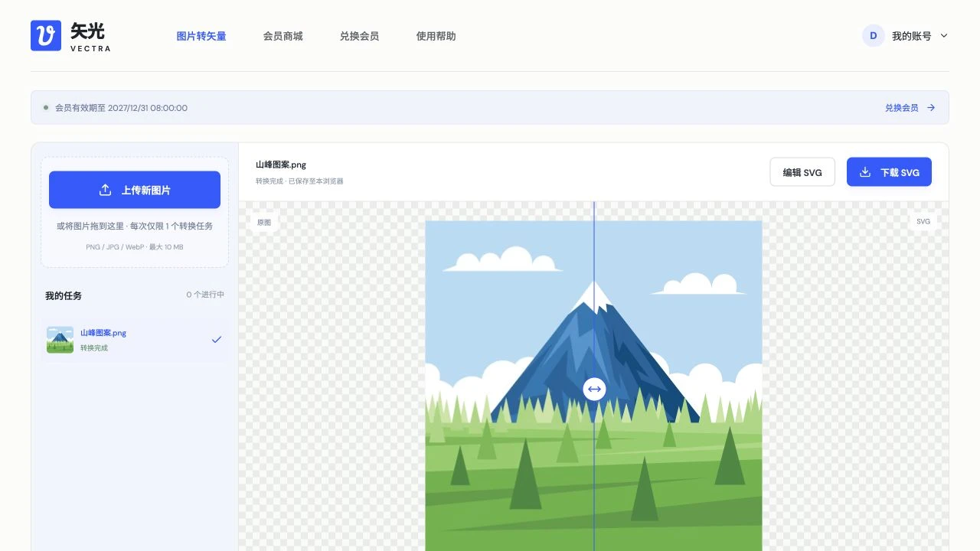Go to 会员商城 page

(x=283, y=36)
